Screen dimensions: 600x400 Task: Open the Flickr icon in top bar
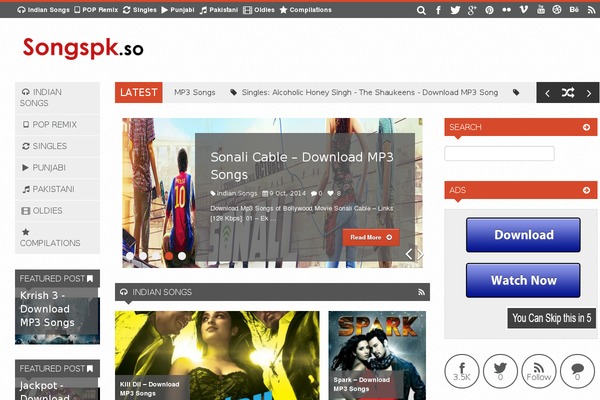(x=506, y=10)
